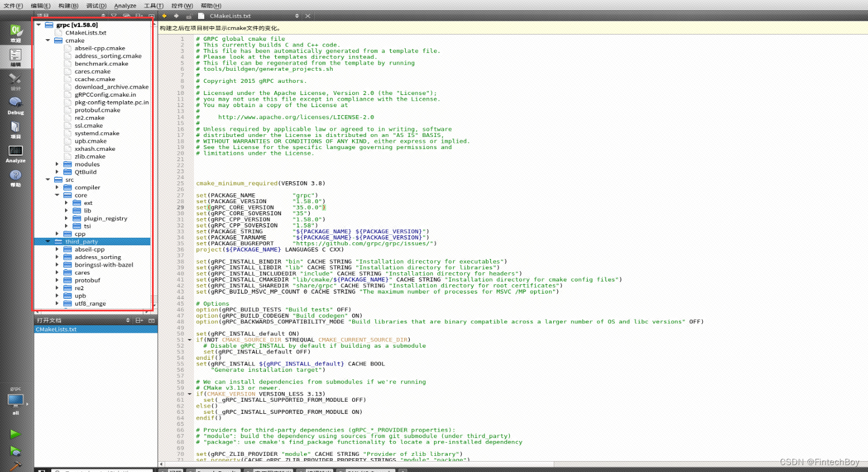Select the utf8_range folder
The width and height of the screenshot is (868, 472).
point(90,303)
